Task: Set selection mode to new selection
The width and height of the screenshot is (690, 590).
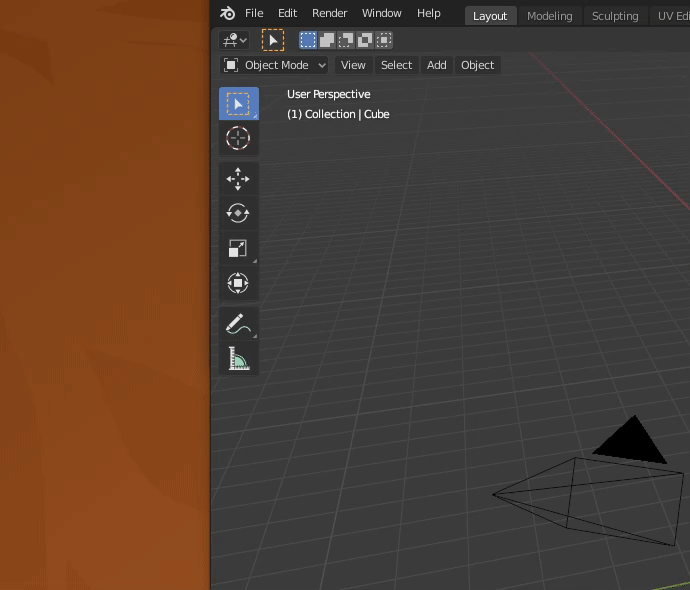Action: point(308,40)
